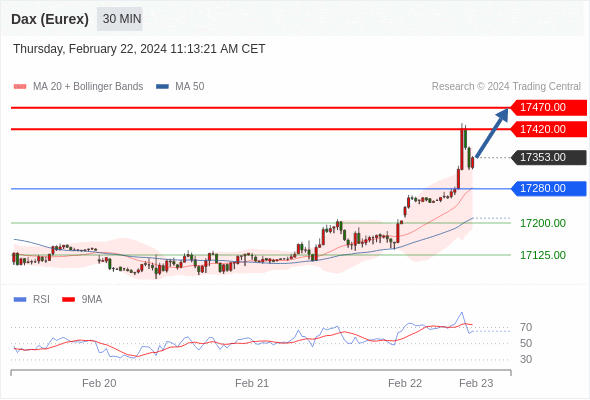Click the red MA 20 Bollinger legend swatch
Viewport: 590px width, 400px height.
(20, 87)
